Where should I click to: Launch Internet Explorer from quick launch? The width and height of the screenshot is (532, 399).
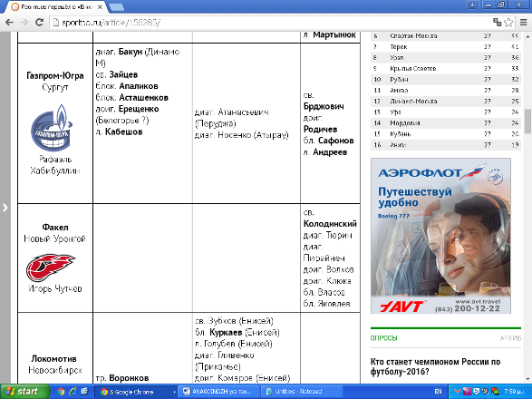73,392
